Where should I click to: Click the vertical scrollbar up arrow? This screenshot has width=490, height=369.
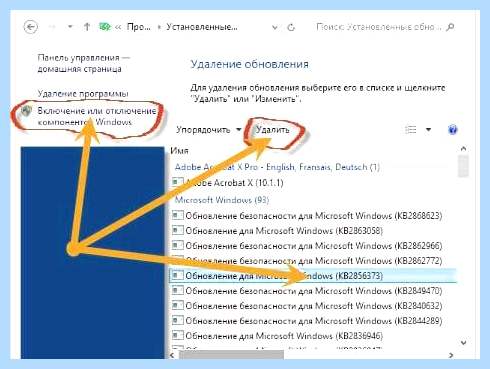pyautogui.click(x=463, y=149)
